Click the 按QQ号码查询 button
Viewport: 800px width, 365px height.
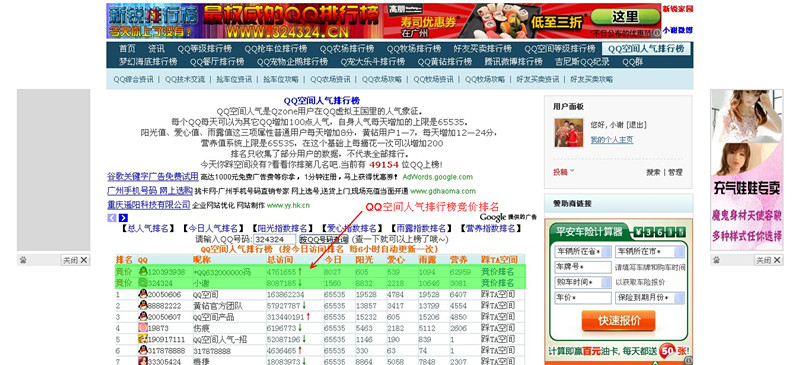tap(323, 239)
